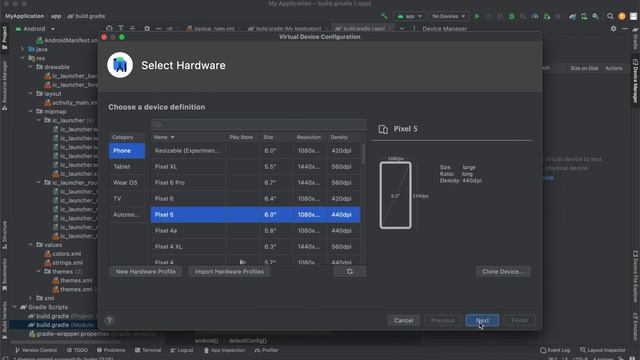This screenshot has height=360, width=640.
Task: Collapse the res folder
Action: pyautogui.click(x=22, y=58)
